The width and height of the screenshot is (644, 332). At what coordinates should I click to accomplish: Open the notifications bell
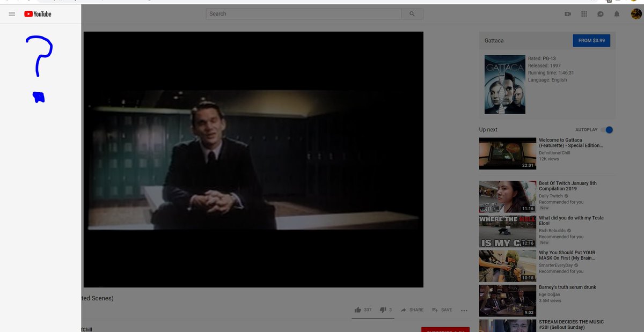coord(617,14)
